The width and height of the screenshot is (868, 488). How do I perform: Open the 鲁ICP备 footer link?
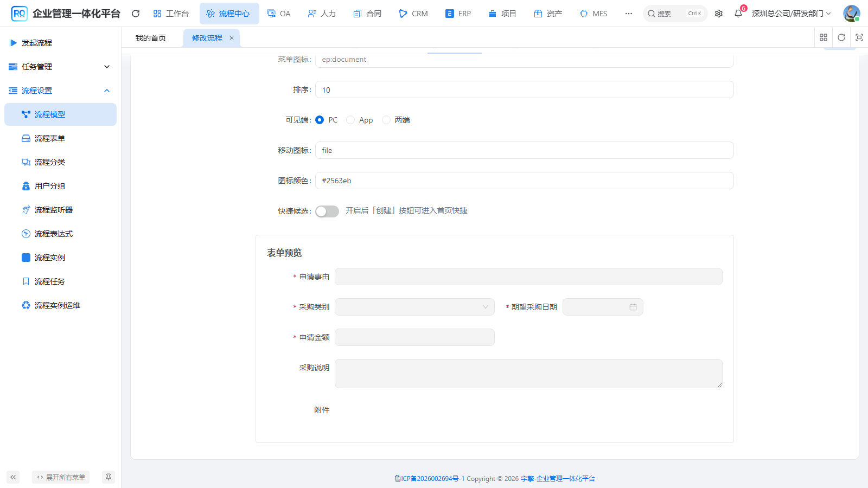click(x=430, y=479)
